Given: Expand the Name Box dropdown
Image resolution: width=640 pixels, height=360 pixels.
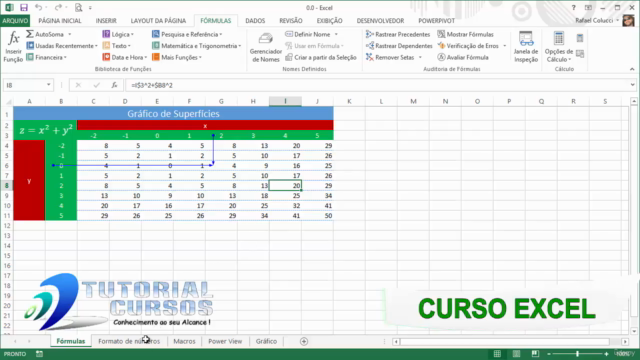Looking at the screenshot, I should point(49,85).
